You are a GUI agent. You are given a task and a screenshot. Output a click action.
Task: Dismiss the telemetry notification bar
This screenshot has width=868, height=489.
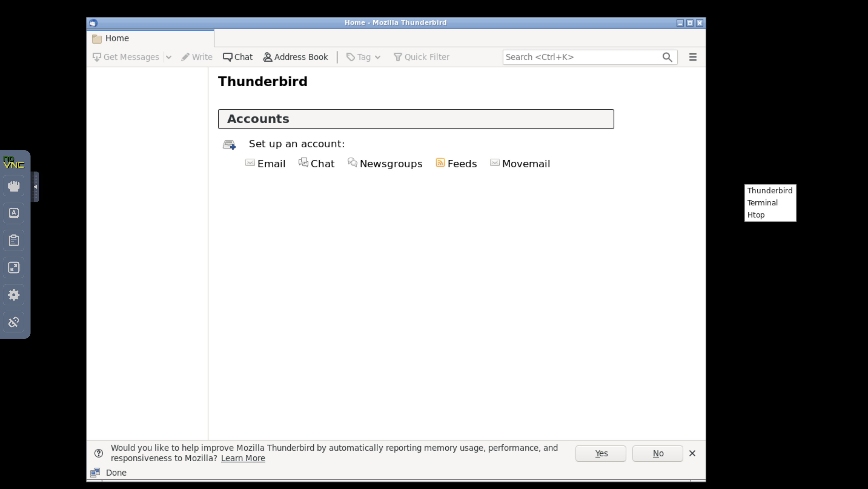[692, 453]
